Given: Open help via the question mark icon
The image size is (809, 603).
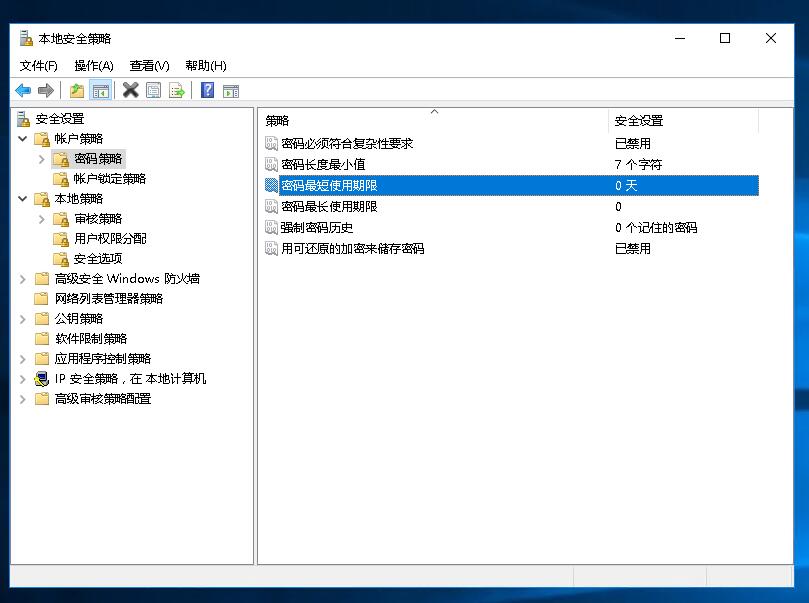Looking at the screenshot, I should 207,90.
